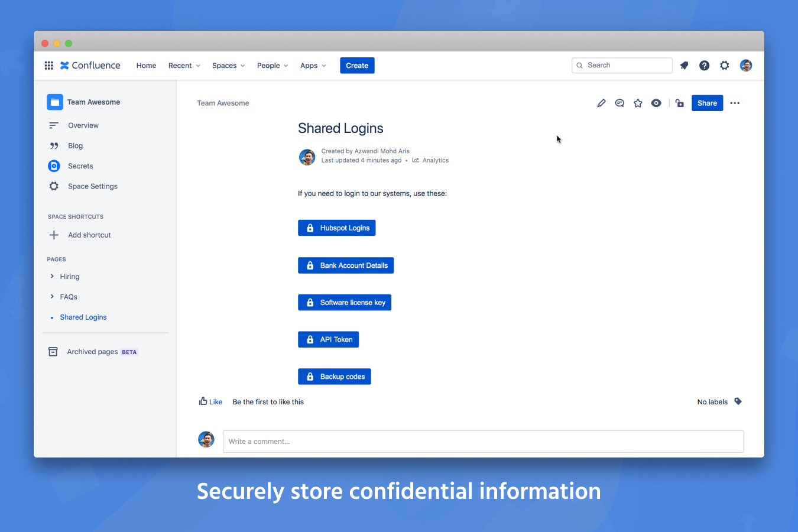The image size is (798, 532).
Task: Click the Write a comment field
Action: [483, 442]
